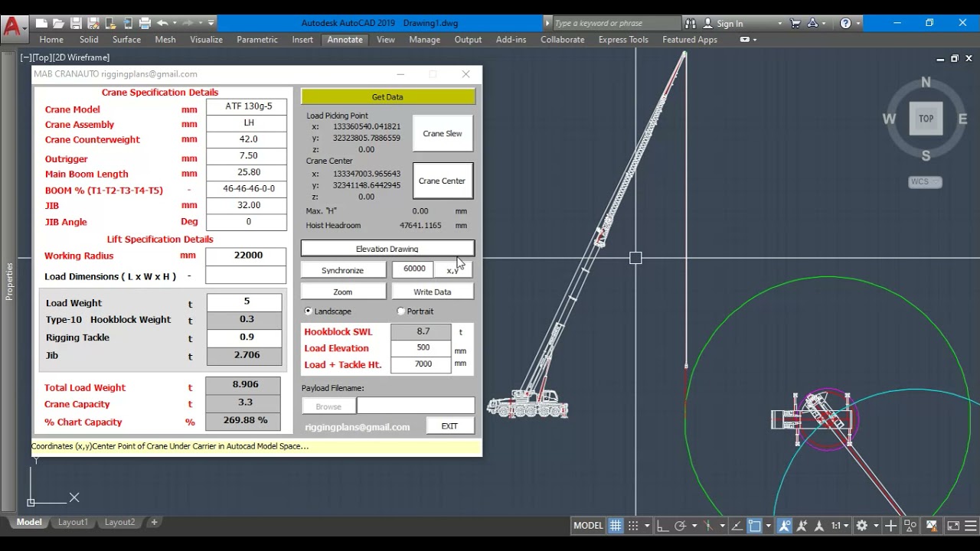Click the Redo arrow icon
Image resolution: width=980 pixels, height=551 pixels.
point(188,23)
